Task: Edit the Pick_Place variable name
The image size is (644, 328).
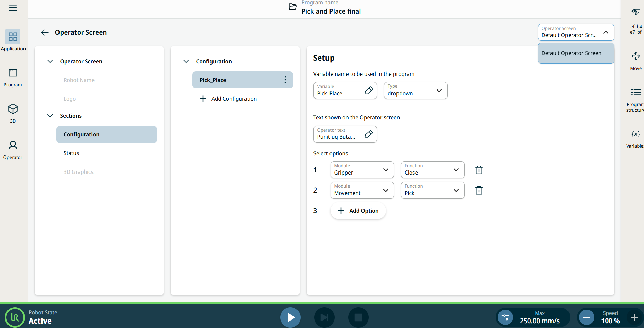Action: pyautogui.click(x=368, y=91)
